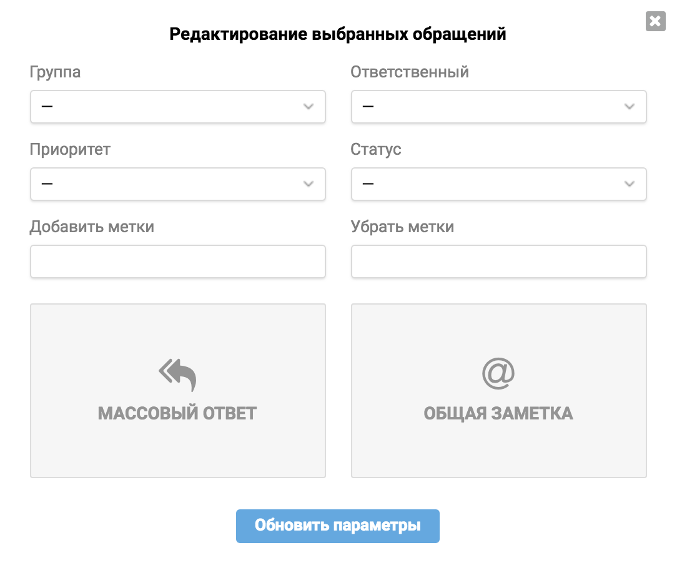
Task: Open the Группа dropdown
Action: (x=178, y=107)
